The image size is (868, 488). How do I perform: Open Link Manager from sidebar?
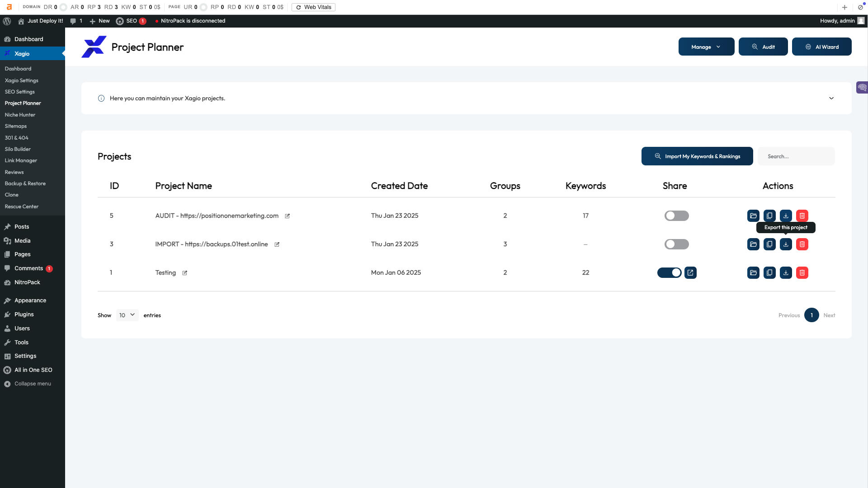point(21,160)
